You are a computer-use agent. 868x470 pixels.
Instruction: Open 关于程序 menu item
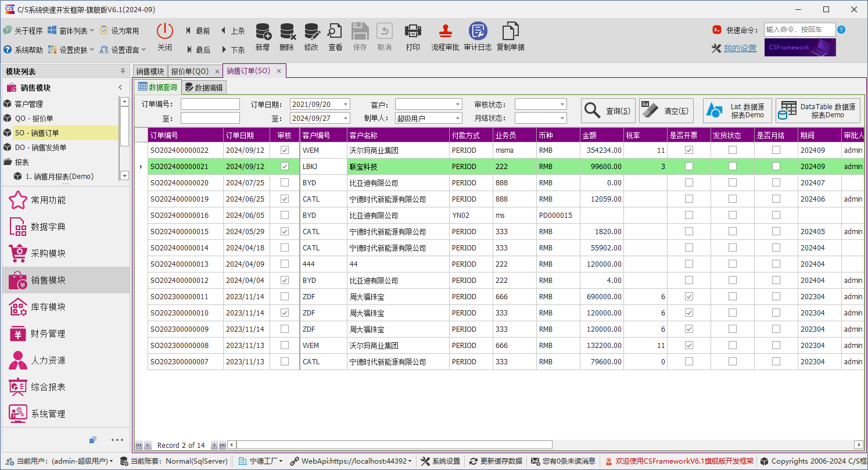click(x=23, y=31)
